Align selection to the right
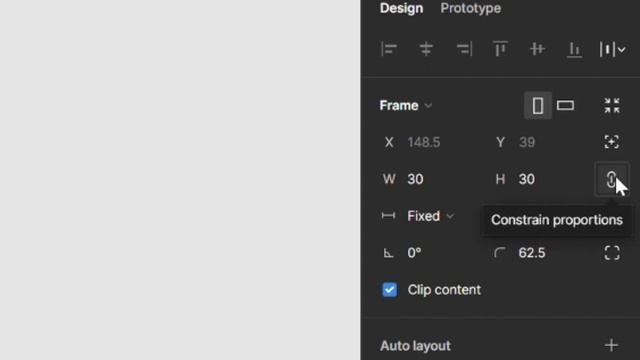Screen dimensions: 640x360 (x=464, y=49)
